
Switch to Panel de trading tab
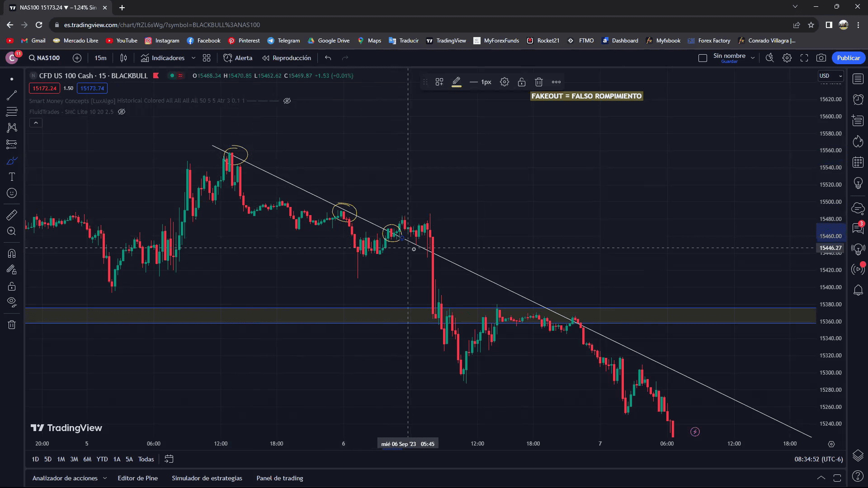pos(279,478)
